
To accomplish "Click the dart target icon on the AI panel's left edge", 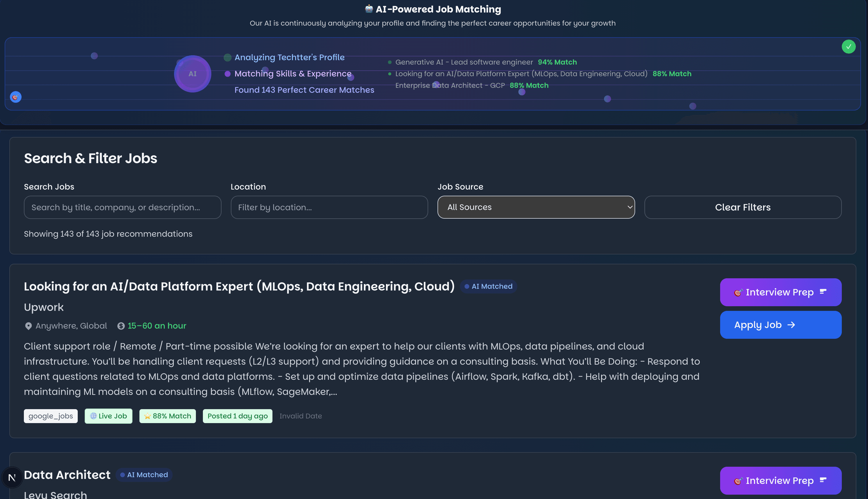I will 15,97.
